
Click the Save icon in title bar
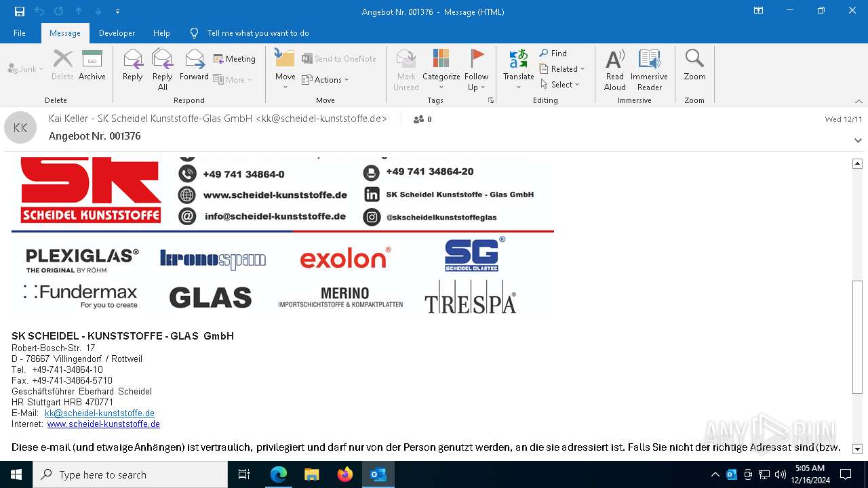click(x=20, y=12)
